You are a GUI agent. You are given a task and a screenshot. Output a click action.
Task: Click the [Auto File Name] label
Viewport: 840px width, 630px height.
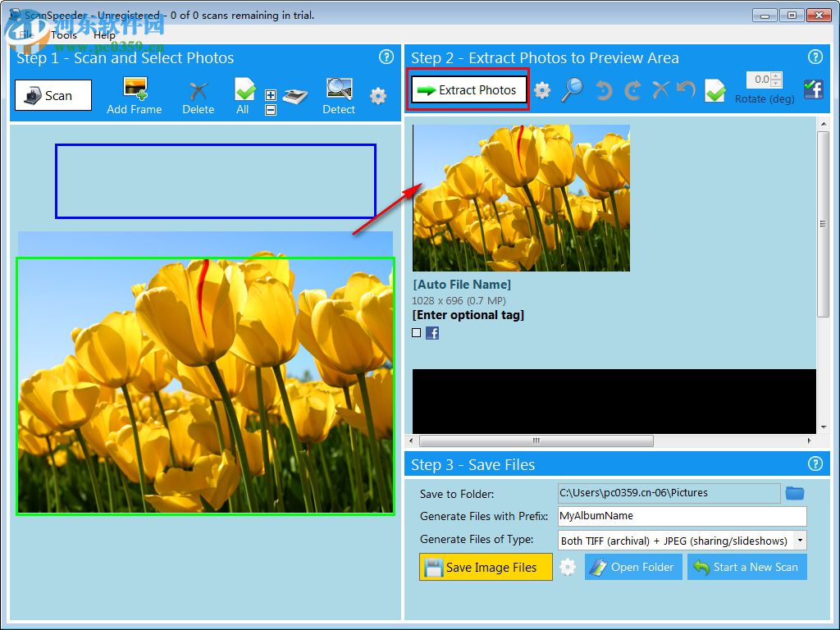pyautogui.click(x=462, y=285)
